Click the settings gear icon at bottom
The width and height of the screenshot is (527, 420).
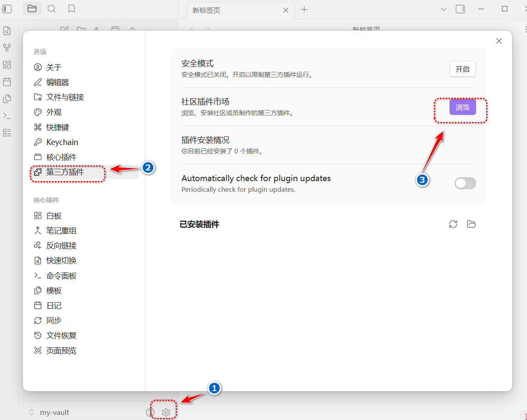click(x=166, y=412)
